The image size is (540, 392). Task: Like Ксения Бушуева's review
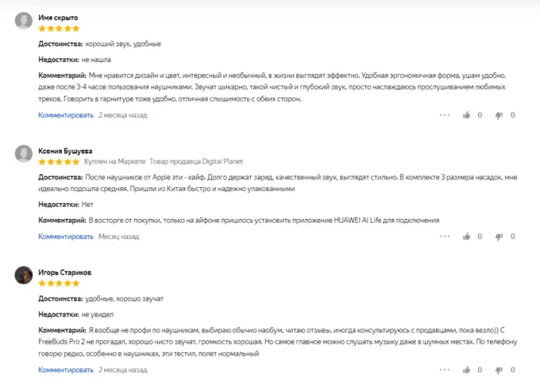[467, 236]
